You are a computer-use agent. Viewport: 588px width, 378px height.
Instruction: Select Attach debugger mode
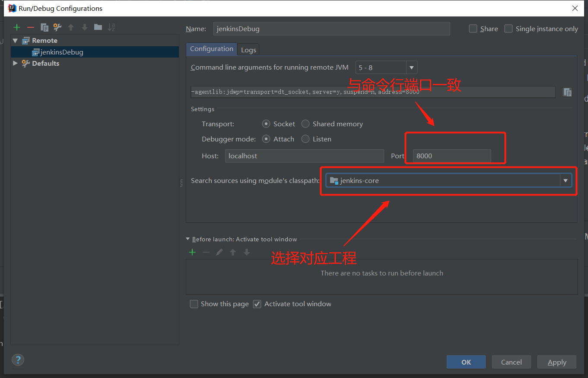coord(266,139)
